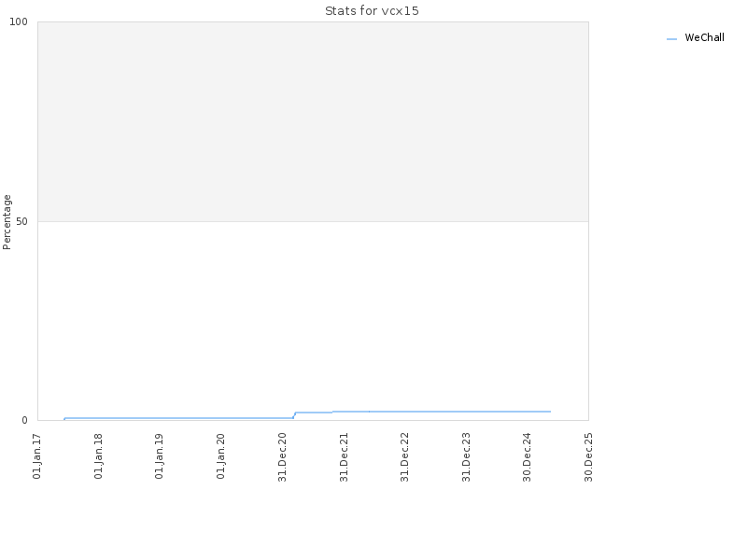Click the 50 y-axis tick label

click(21, 221)
